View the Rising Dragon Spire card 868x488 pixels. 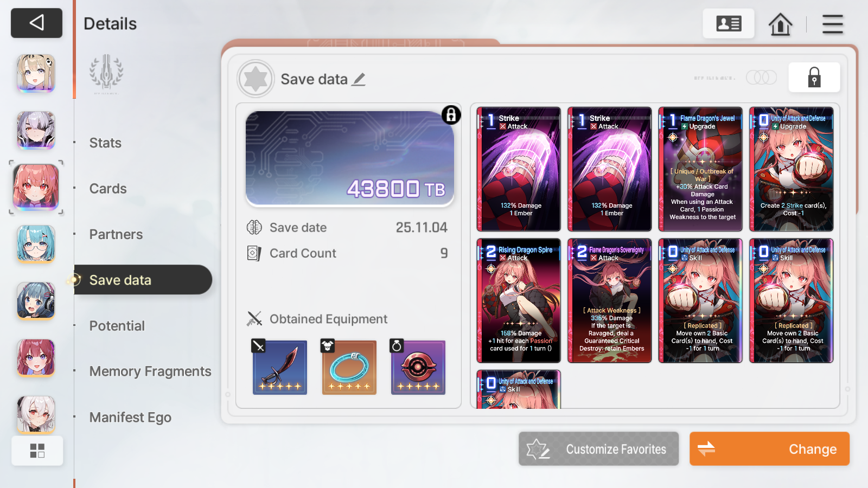click(x=519, y=301)
